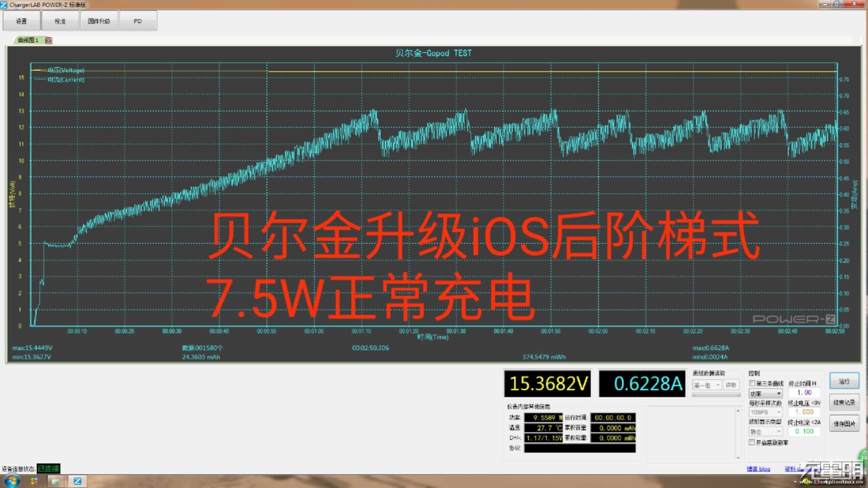Toggle the 开启高刷新率 high refresh checkbox
Viewport: 868px width, 488px height.
[752, 442]
